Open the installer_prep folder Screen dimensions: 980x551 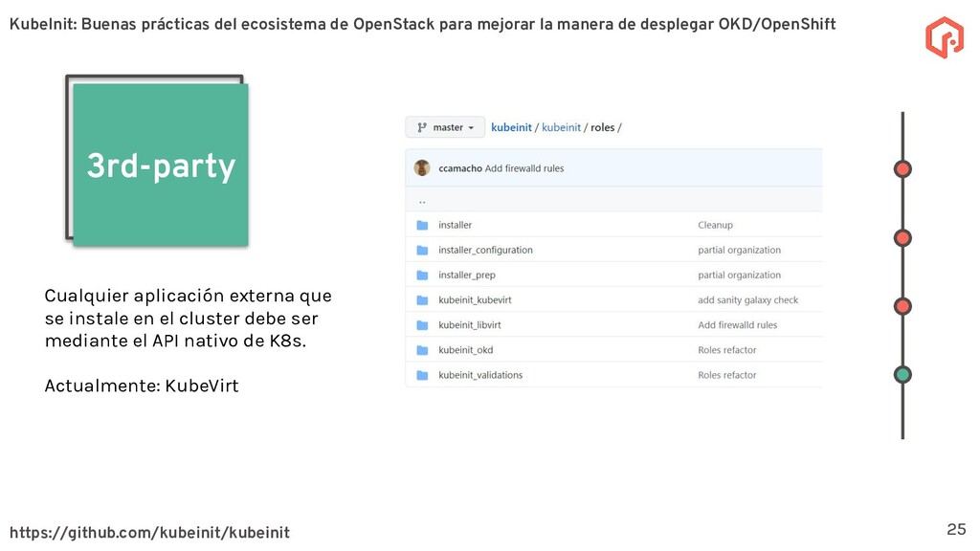tap(467, 275)
